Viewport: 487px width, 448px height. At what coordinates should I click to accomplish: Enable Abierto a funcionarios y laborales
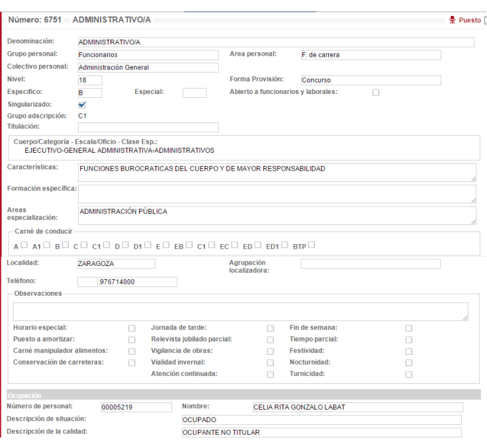click(376, 93)
